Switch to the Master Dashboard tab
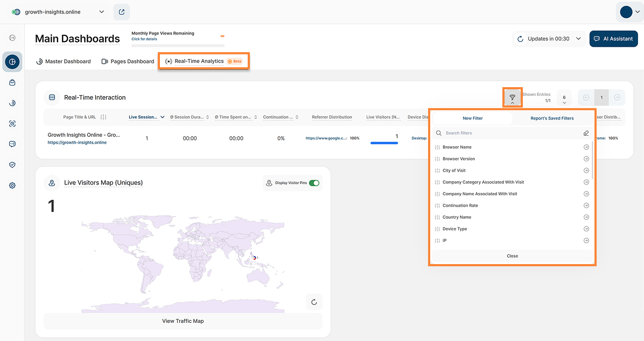The image size is (644, 341). point(63,61)
